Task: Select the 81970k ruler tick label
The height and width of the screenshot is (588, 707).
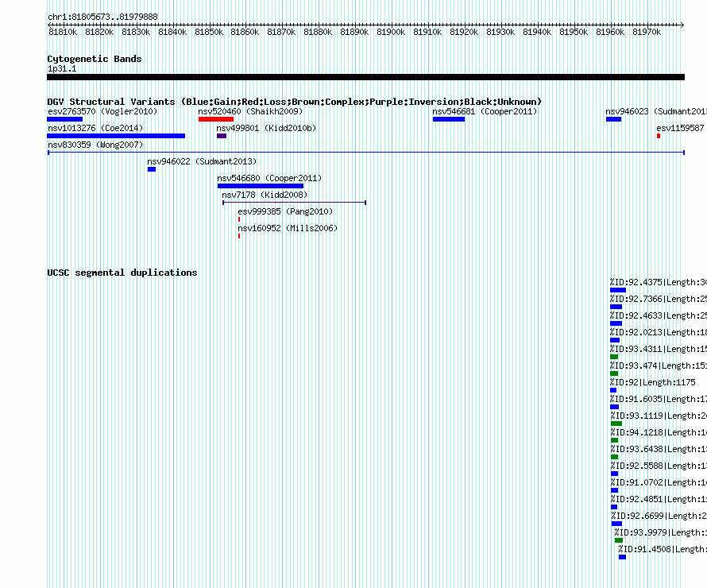Action: tap(647, 32)
